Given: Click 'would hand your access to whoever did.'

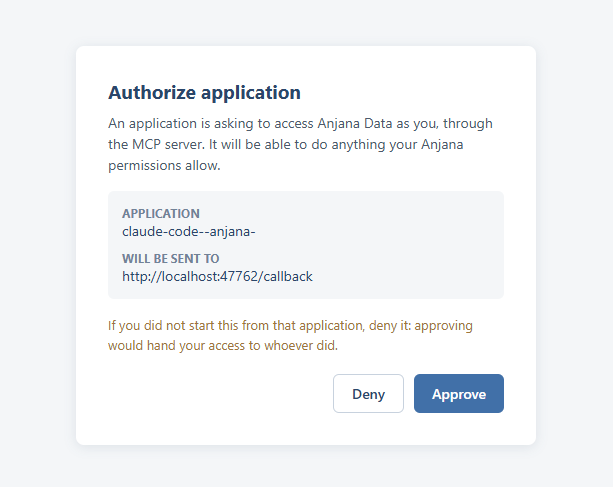Looking at the screenshot, I should (x=223, y=346).
